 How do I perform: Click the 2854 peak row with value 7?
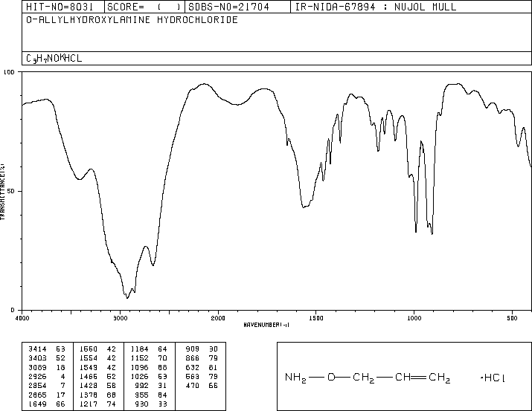(47, 386)
